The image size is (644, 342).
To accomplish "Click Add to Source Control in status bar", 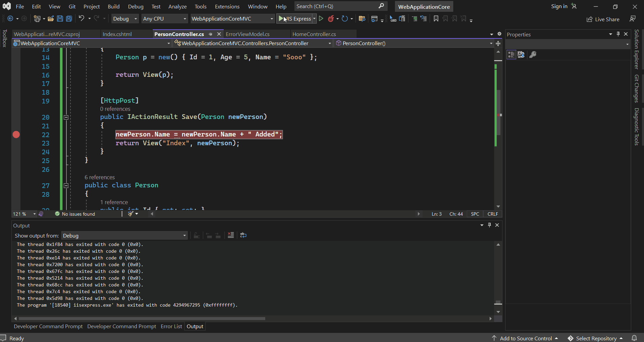I will [525, 338].
